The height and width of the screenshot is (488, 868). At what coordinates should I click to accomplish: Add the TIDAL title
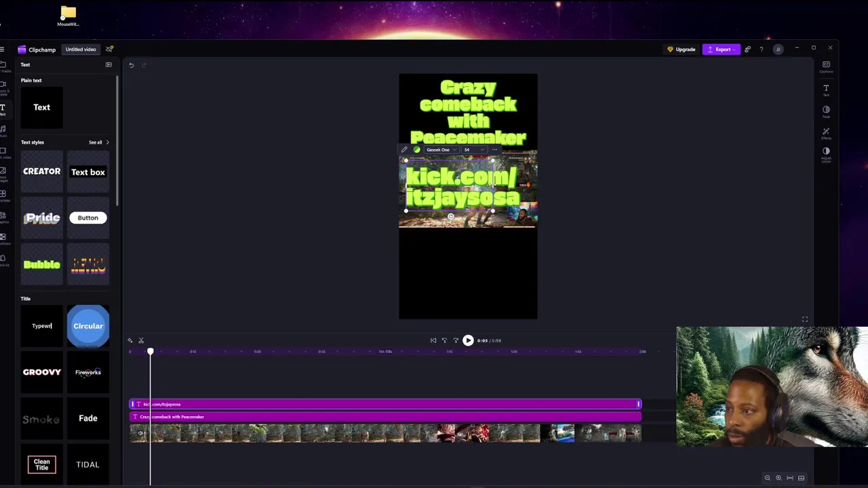(x=88, y=464)
